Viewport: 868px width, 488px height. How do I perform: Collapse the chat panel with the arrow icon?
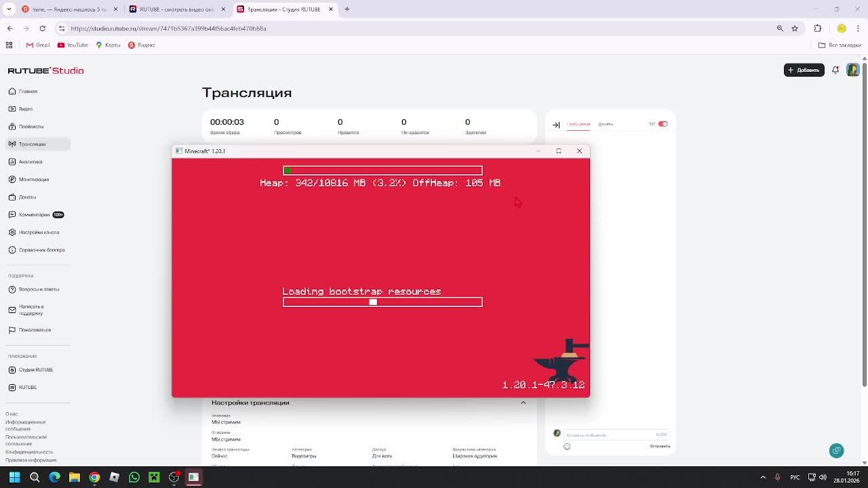point(556,125)
